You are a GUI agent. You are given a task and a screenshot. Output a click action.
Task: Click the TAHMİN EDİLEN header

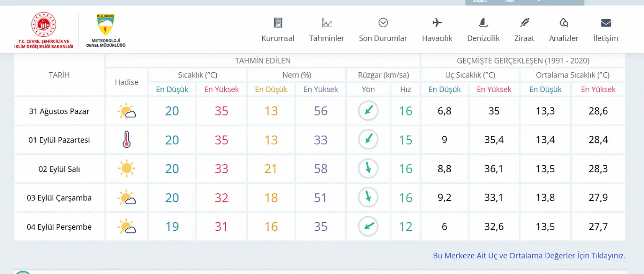tap(263, 60)
